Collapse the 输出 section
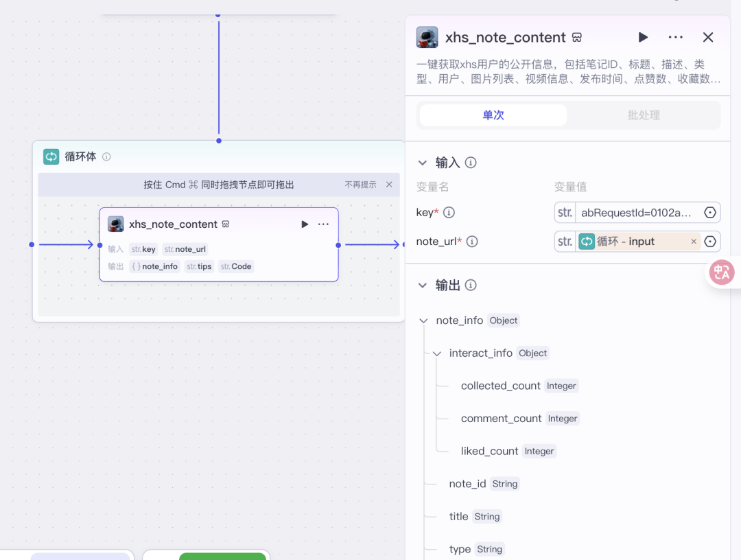 [423, 285]
